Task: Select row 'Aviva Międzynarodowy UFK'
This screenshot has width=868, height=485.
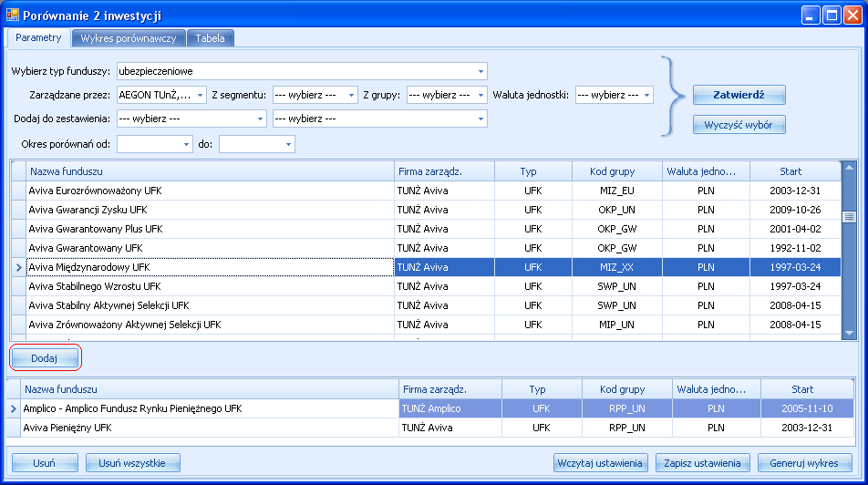Action: [425, 267]
